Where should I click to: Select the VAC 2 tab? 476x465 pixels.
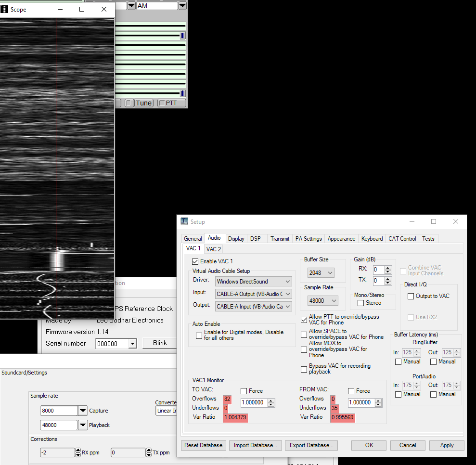click(214, 249)
